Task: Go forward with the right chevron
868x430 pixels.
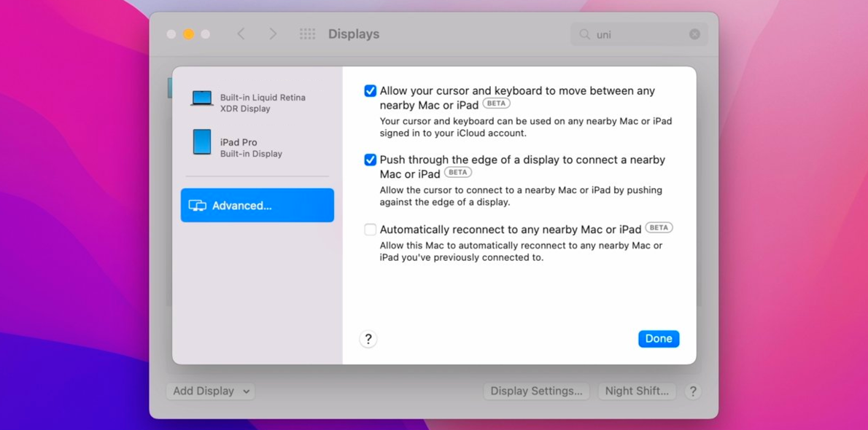Action: pyautogui.click(x=272, y=34)
